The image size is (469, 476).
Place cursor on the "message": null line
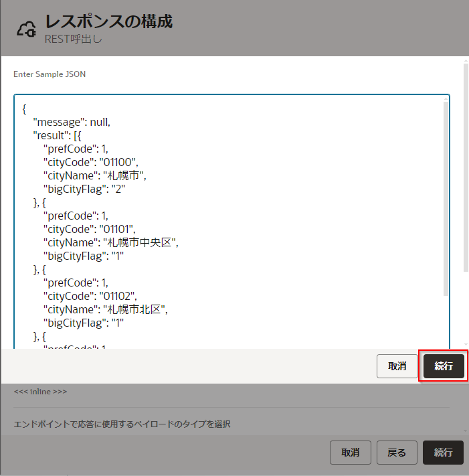click(72, 122)
